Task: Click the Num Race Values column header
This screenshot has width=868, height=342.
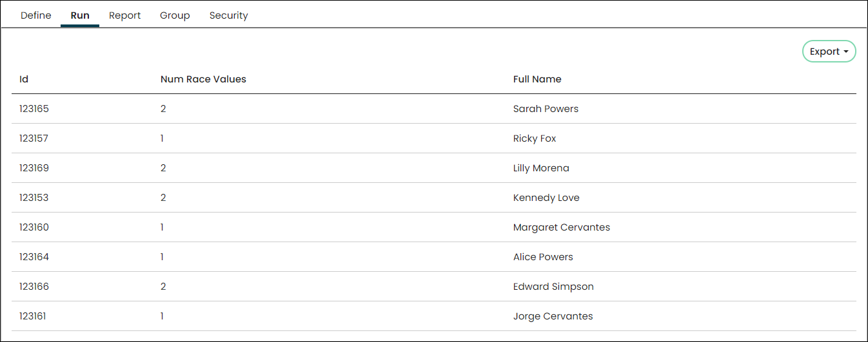Action: click(203, 79)
